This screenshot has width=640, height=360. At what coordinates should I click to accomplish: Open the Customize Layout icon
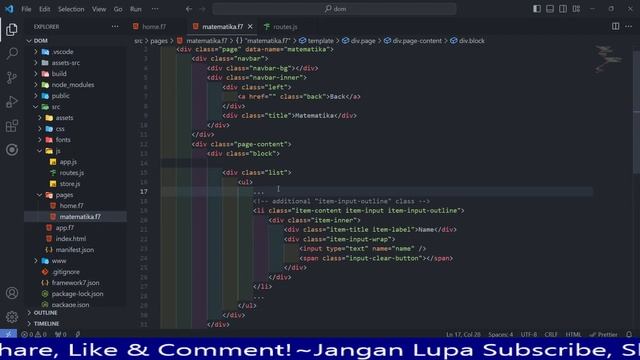point(576,9)
